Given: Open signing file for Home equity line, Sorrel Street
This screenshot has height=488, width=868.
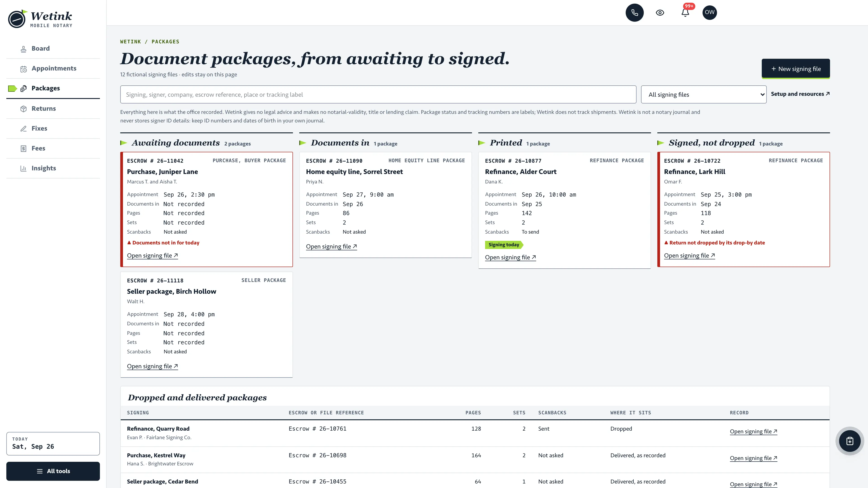Looking at the screenshot, I should click(x=331, y=246).
